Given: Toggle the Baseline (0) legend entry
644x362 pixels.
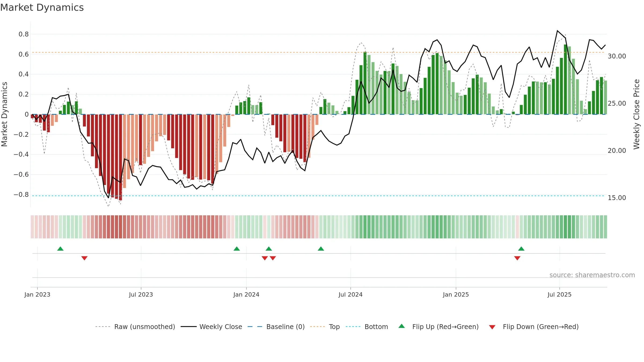Looking at the screenshot, I should pyautogui.click(x=276, y=327).
